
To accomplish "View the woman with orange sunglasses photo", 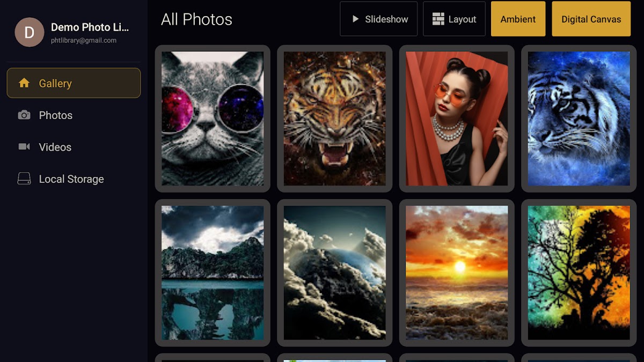I will point(457,119).
